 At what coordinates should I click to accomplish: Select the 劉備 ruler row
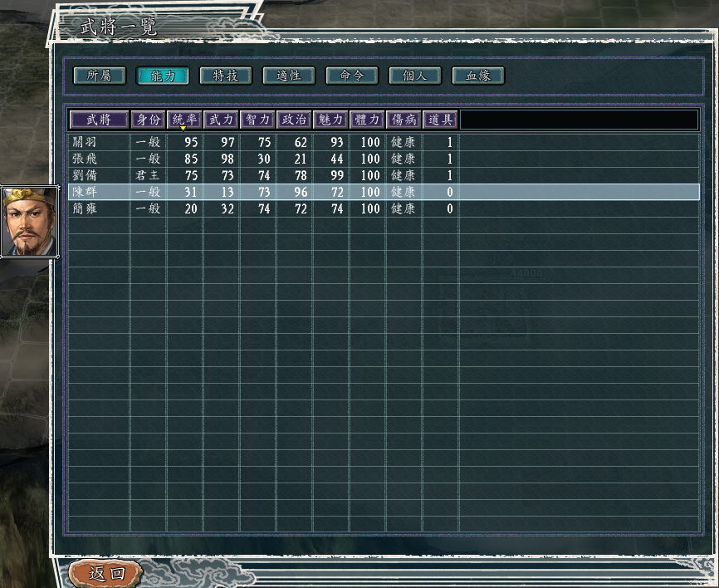[384, 175]
